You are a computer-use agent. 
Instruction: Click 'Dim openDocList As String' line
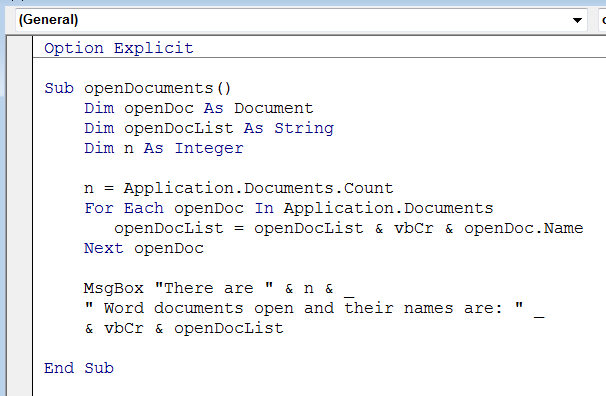[209, 129]
